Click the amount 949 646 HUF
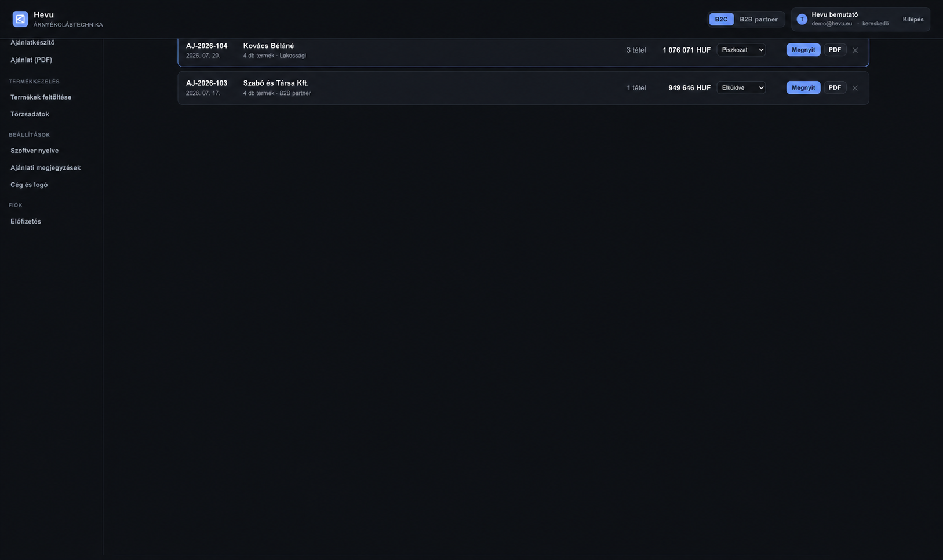Image resolution: width=943 pixels, height=560 pixels. pyautogui.click(x=689, y=88)
